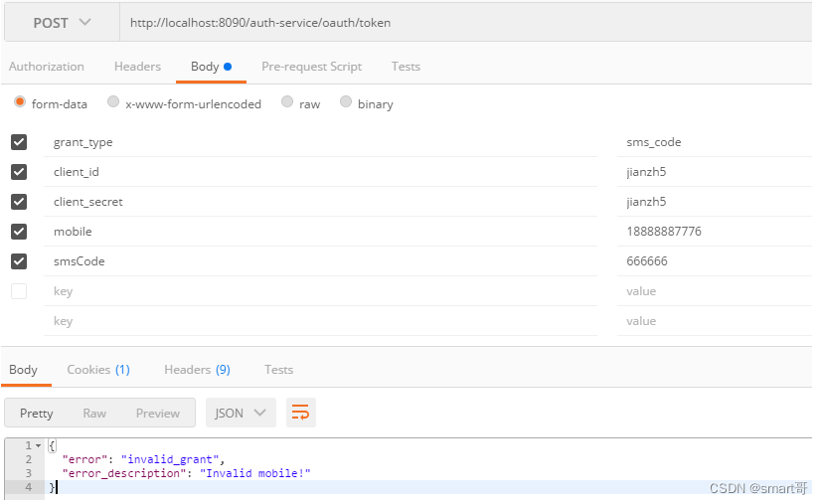Edit the smsCode key field

point(320,261)
